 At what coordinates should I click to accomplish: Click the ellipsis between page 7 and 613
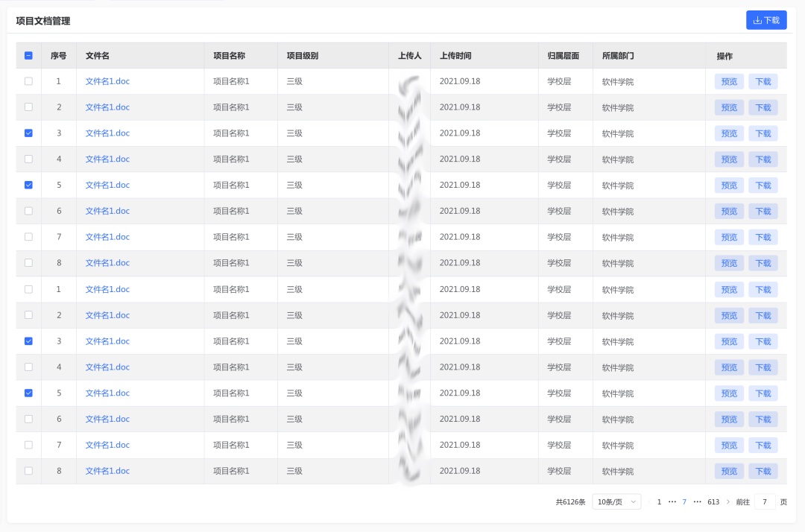[698, 502]
